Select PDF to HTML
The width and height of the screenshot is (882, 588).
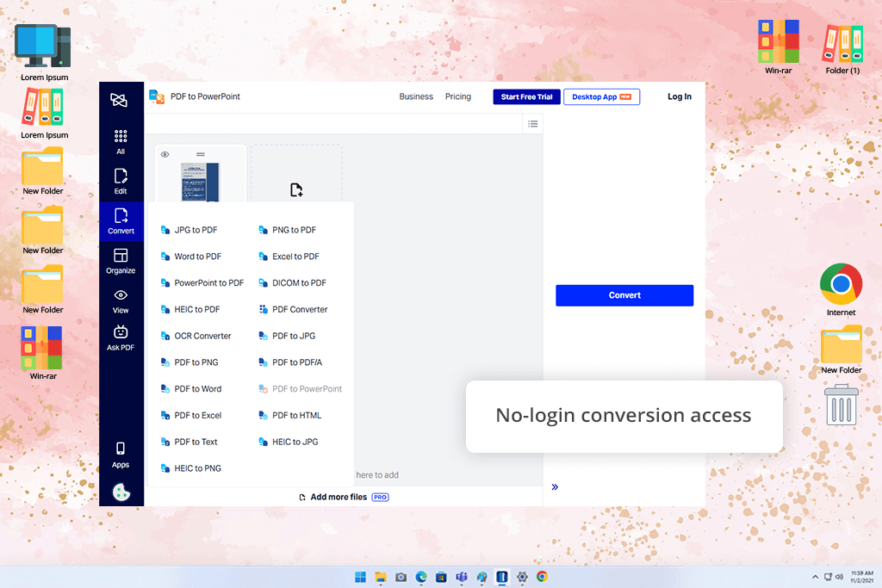290,415
